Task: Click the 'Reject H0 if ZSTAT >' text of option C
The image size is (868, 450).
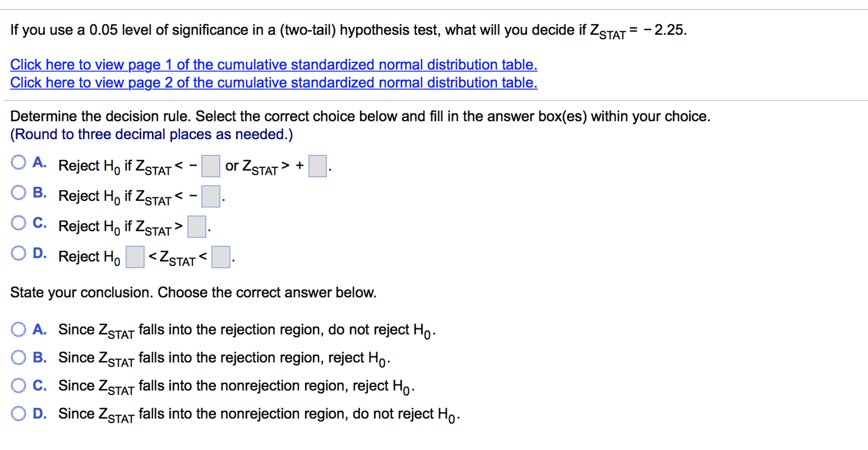Action: click(120, 227)
